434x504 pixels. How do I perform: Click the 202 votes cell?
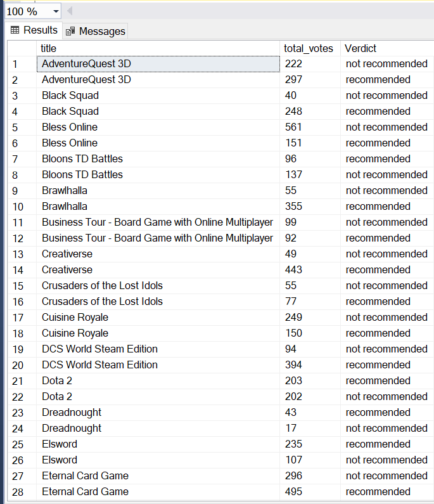[310, 397]
